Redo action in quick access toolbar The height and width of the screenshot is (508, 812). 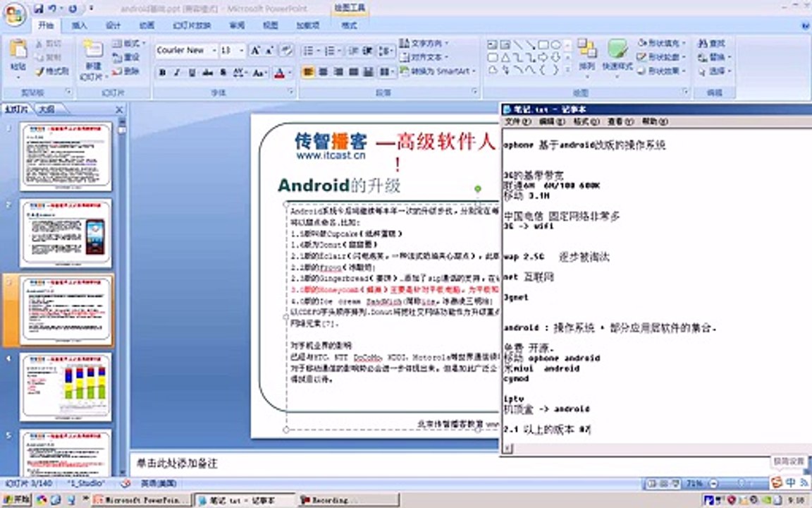tap(72, 8)
